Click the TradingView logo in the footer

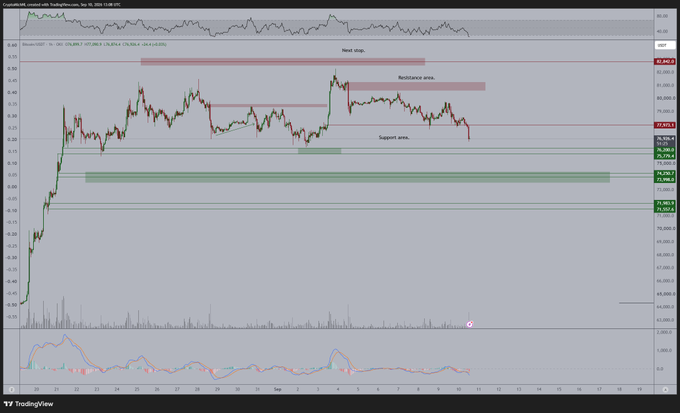[28, 404]
